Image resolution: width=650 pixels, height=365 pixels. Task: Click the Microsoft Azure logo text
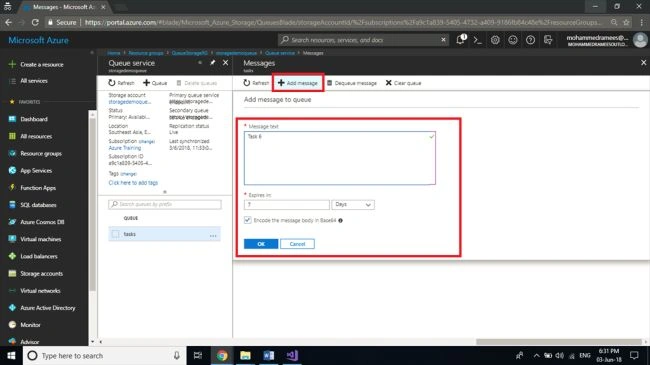39,40
